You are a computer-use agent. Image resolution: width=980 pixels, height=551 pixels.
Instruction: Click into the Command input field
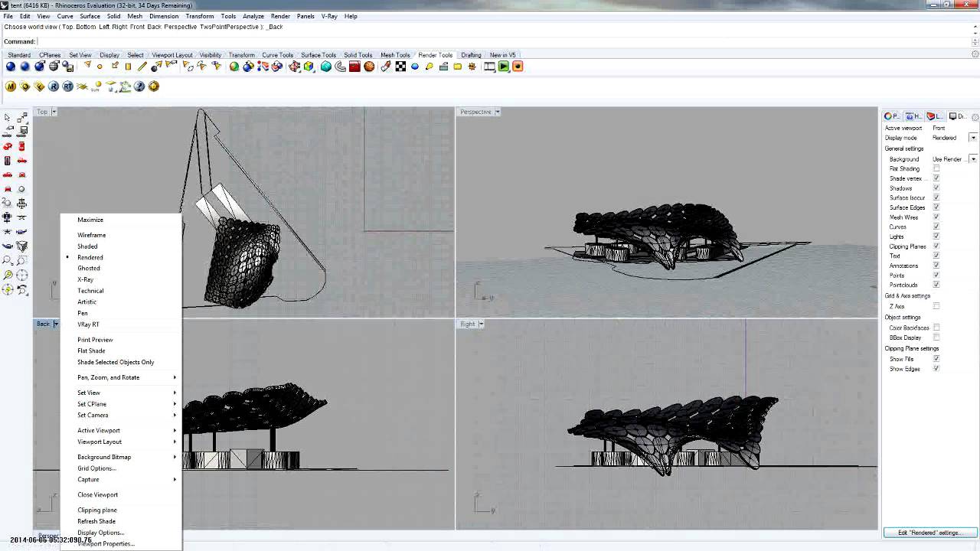pyautogui.click(x=505, y=41)
